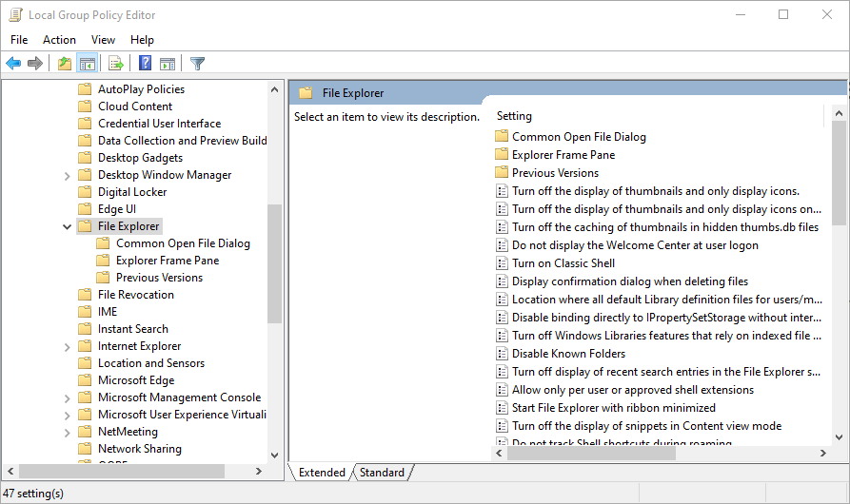Click the Forward arrow toolbar icon
850x504 pixels.
click(35, 64)
